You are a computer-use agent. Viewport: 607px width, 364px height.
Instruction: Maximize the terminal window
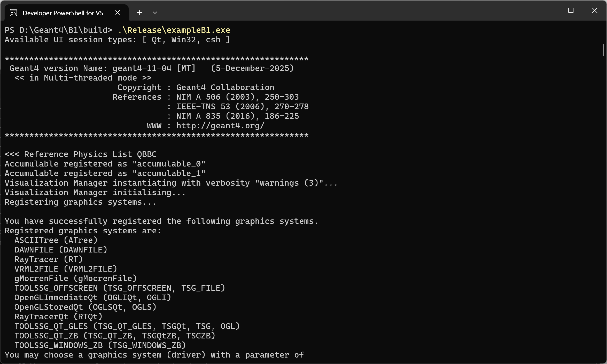click(x=571, y=10)
